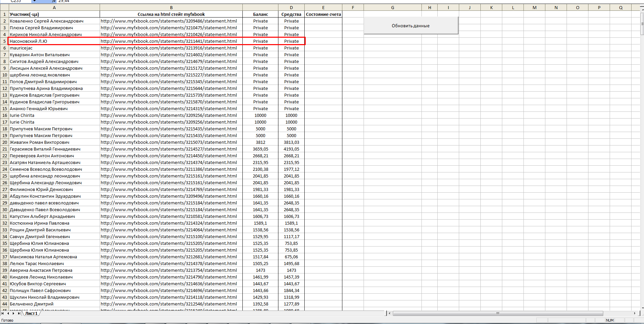Click statement link 3214527

point(171,149)
